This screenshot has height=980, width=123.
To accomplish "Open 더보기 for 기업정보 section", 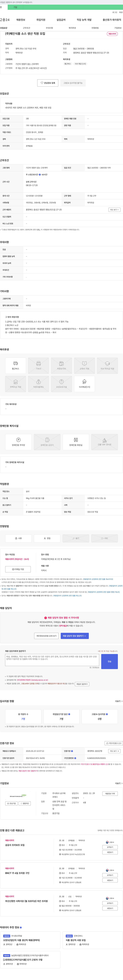I will [x=119, y=783].
